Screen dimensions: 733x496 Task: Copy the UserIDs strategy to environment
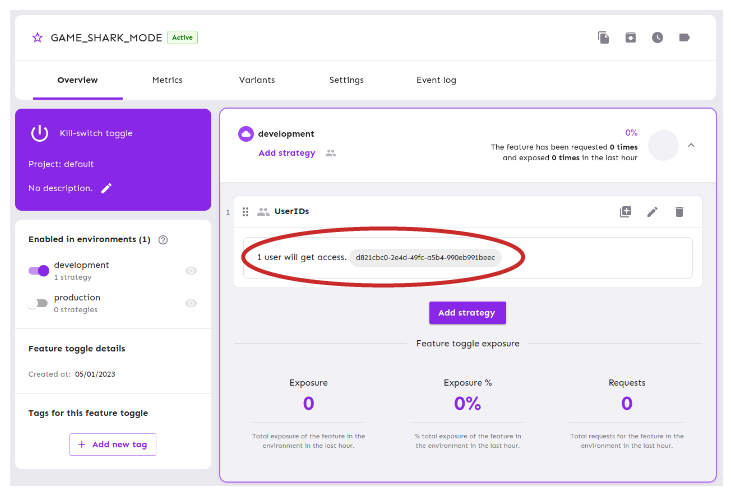[625, 212]
